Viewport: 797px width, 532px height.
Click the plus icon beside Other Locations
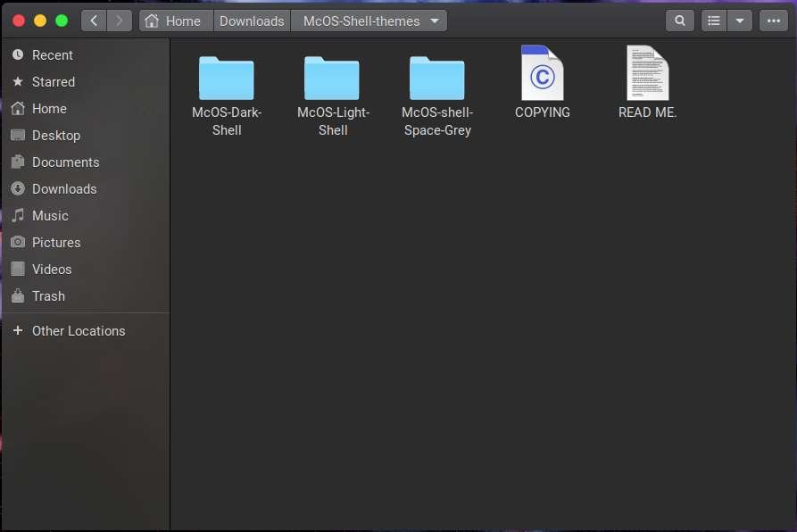(18, 330)
